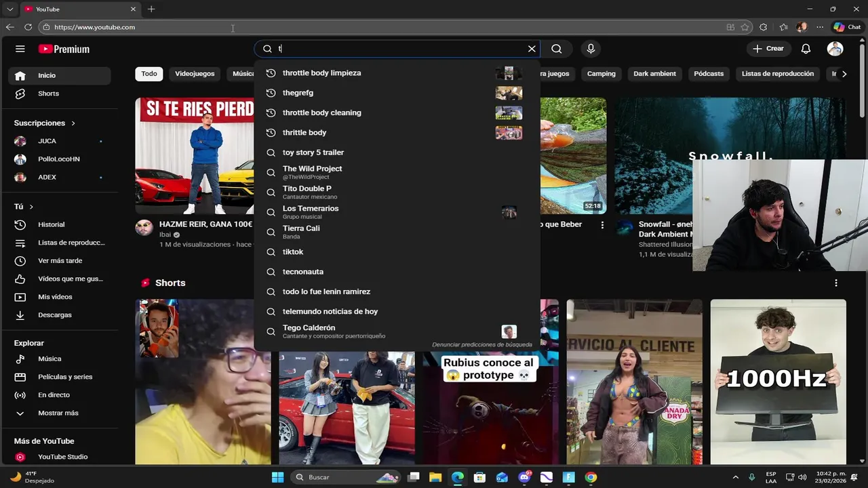Choose suggestion Tito Double P

[x=397, y=192]
